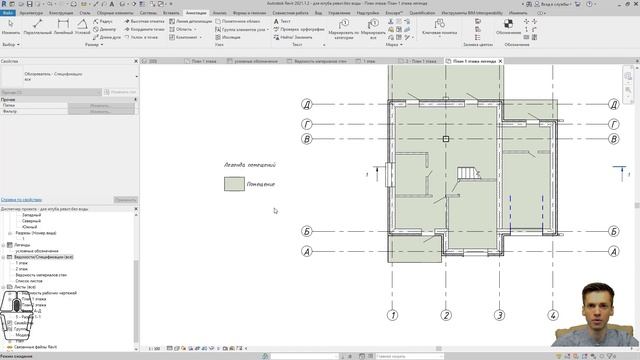Image resolution: width=640 pixels, height=360 pixels.
Task: Collapse the Листы (все) tree node
Action: click(3, 287)
